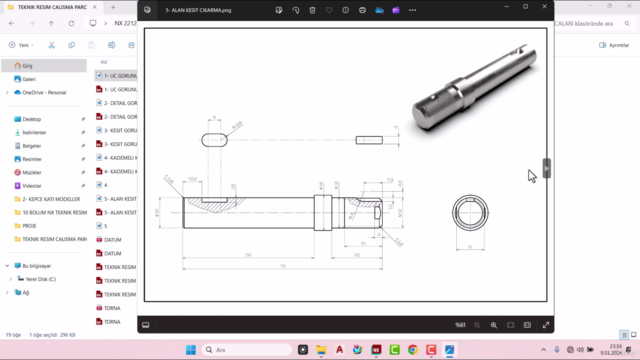The height and width of the screenshot is (360, 640).
Task: Show image at actual size in Photos
Action: pos(527,325)
